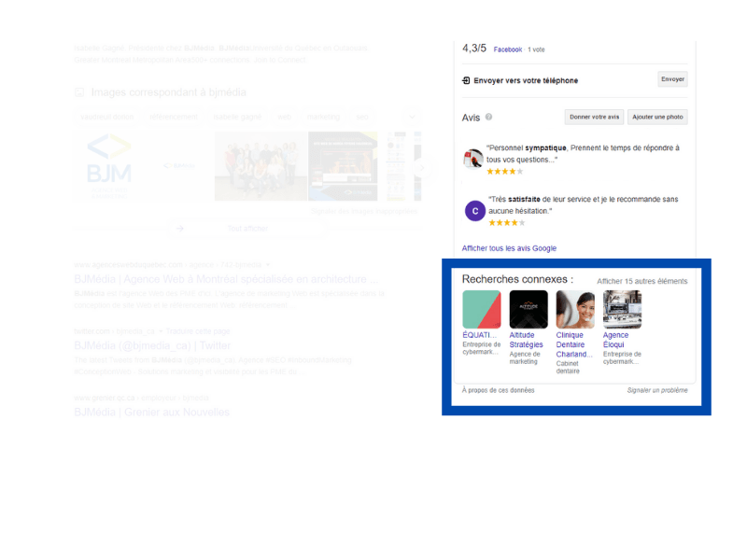Viewport: 747px width, 560px height.
Task: Click the star rating under the first review
Action: pos(503,173)
